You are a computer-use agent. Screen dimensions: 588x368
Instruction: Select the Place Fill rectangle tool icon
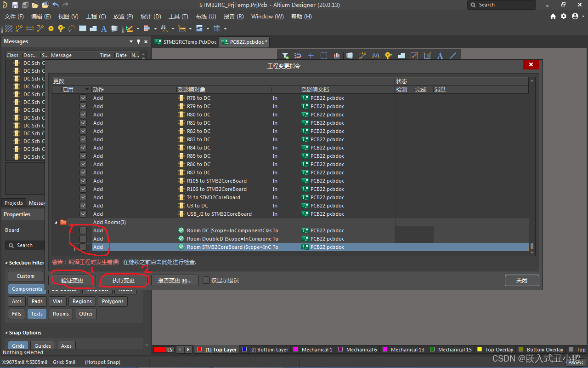pyautogui.click(x=83, y=29)
